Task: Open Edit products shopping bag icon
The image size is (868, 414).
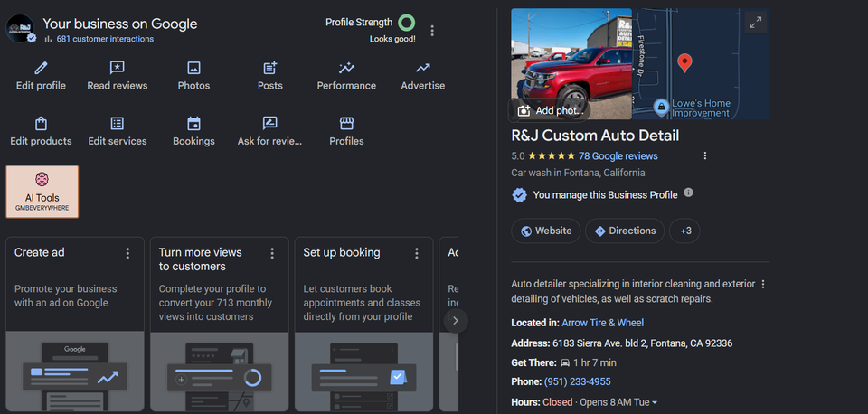Action: 41,123
